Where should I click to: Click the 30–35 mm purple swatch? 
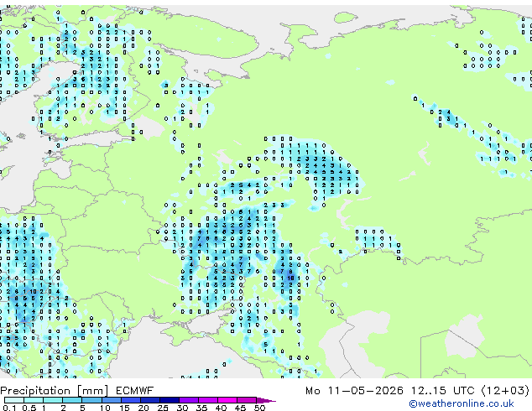pyautogui.click(x=188, y=400)
